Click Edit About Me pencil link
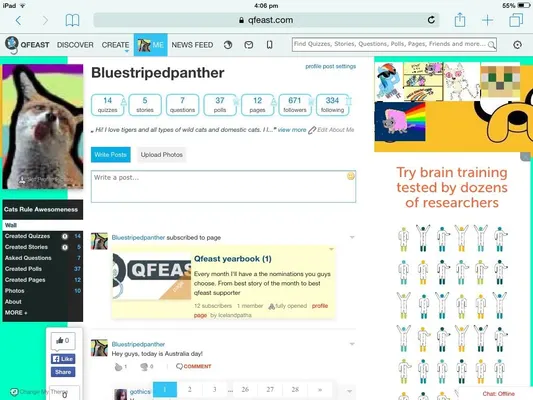This screenshot has height=400, width=533. coord(331,130)
